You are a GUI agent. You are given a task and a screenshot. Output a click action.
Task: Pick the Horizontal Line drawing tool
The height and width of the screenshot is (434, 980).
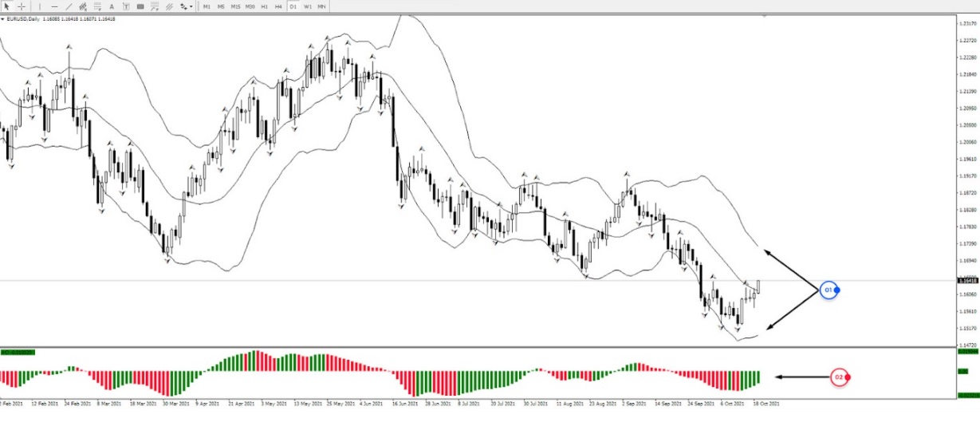(54, 6)
